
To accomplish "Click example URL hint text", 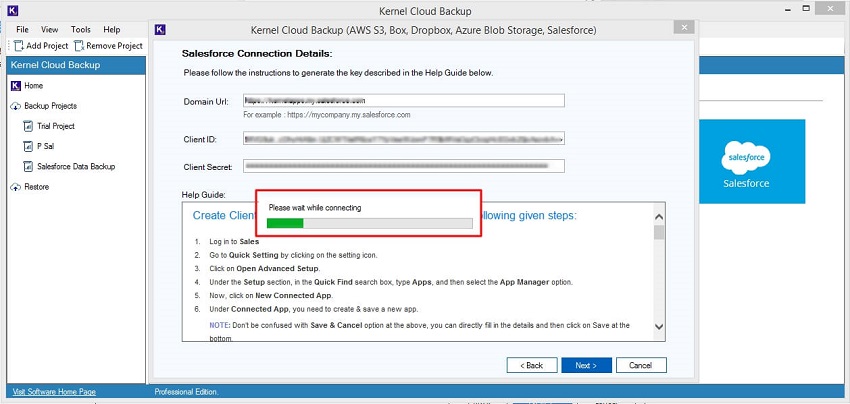I will click(327, 115).
